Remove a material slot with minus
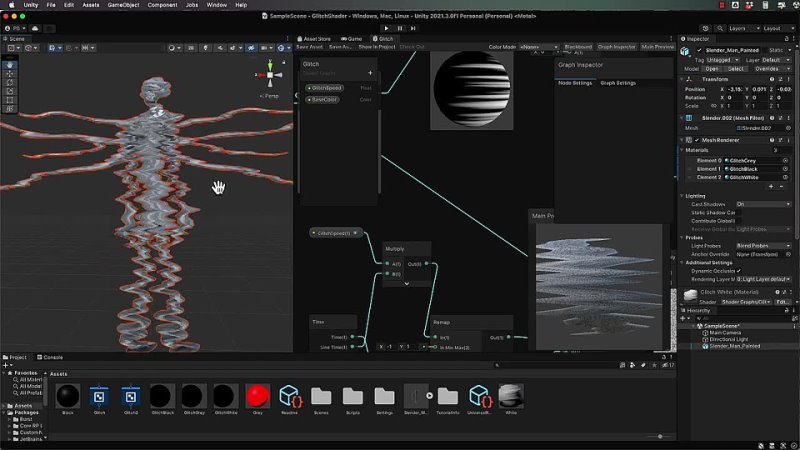 tap(781, 187)
